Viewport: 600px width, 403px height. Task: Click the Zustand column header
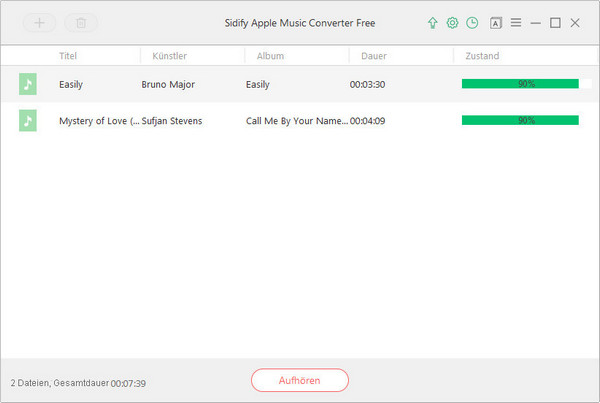(482, 56)
